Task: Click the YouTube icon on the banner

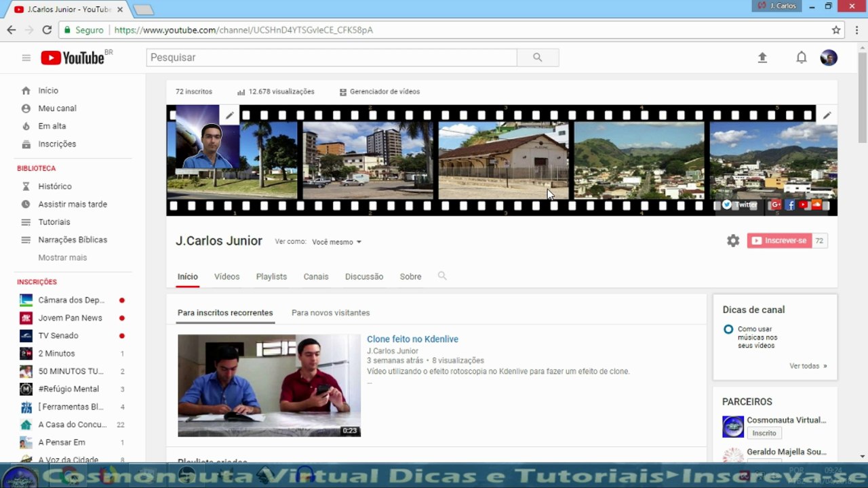Action: pos(804,205)
